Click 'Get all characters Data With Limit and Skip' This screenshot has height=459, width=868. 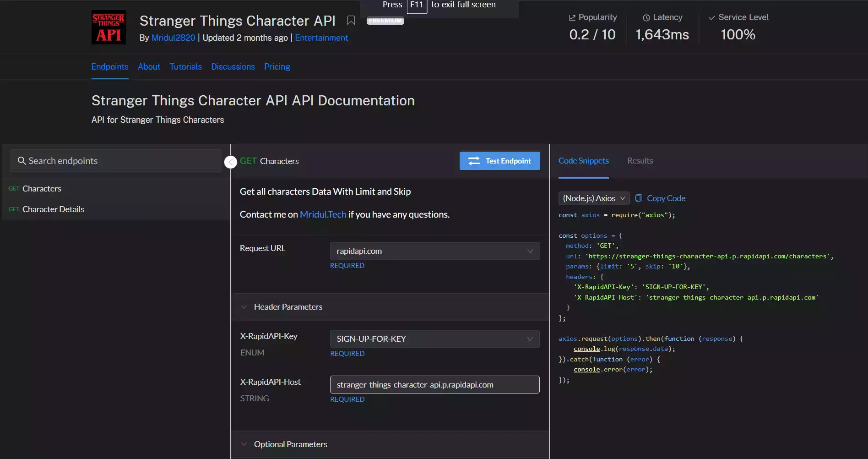(325, 191)
